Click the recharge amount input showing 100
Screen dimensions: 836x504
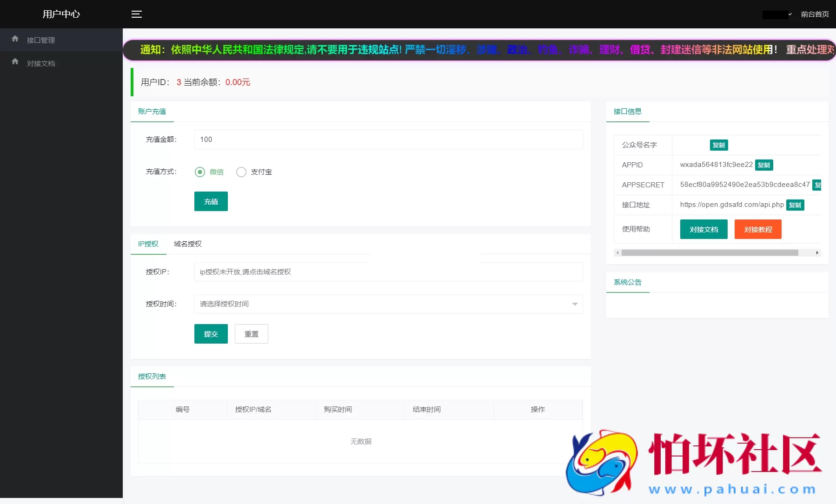[388, 139]
